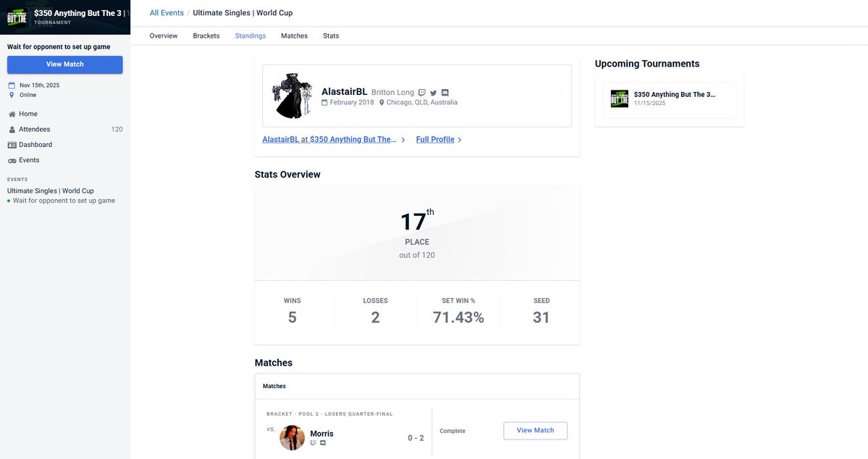Viewport: 868px width, 459px height.
Task: Click the calendar icon next to February 2018
Action: click(x=324, y=102)
